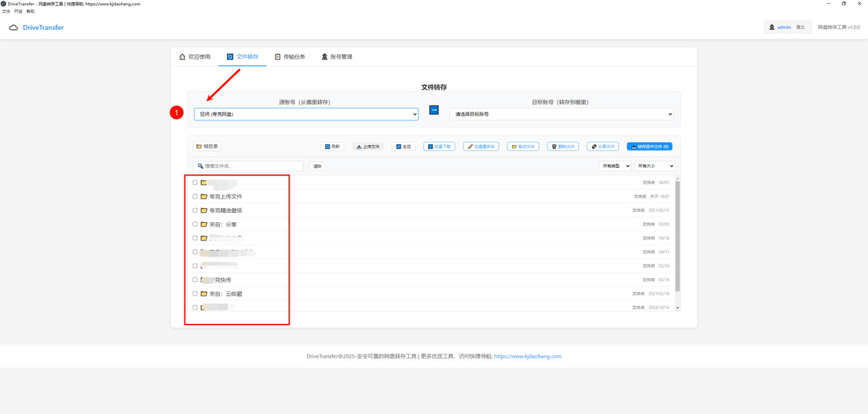Click the blue arrow icon between account selectors
The image size is (868, 414).
point(434,110)
